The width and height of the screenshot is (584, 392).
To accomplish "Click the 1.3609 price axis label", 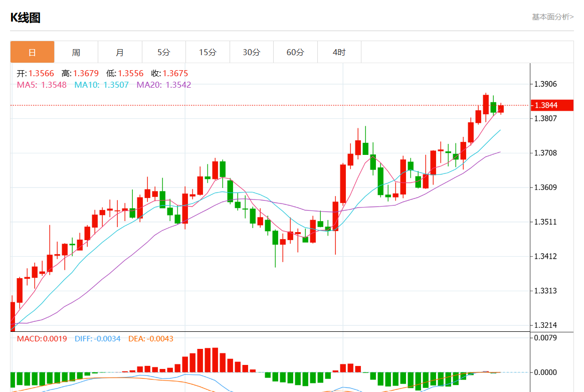I will click(x=545, y=187).
